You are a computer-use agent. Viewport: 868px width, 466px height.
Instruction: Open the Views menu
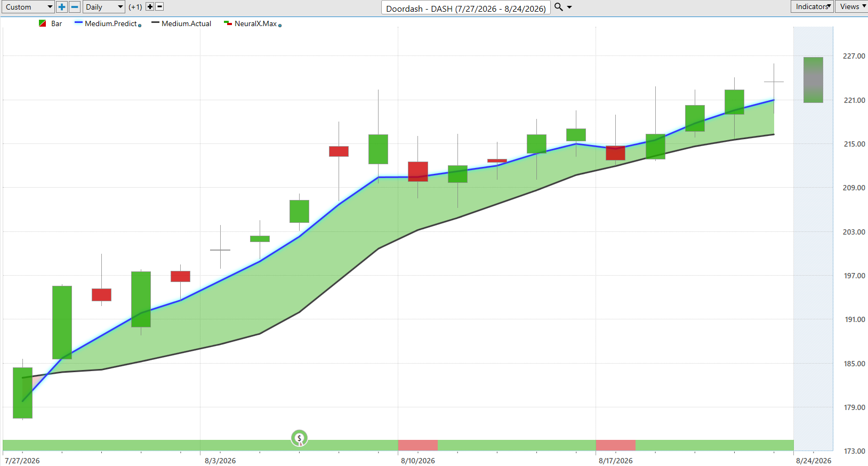click(x=852, y=6)
